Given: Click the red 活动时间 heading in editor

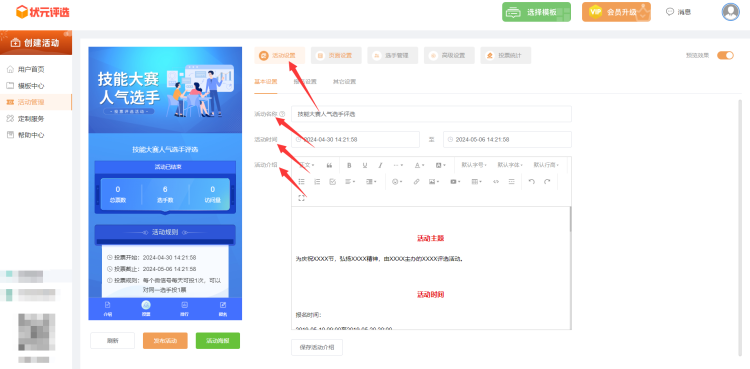Looking at the screenshot, I should coord(430,294).
